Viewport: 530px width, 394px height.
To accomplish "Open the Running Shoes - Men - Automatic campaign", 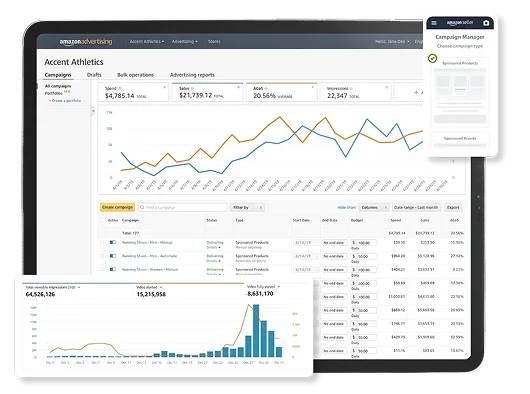I will 149,256.
